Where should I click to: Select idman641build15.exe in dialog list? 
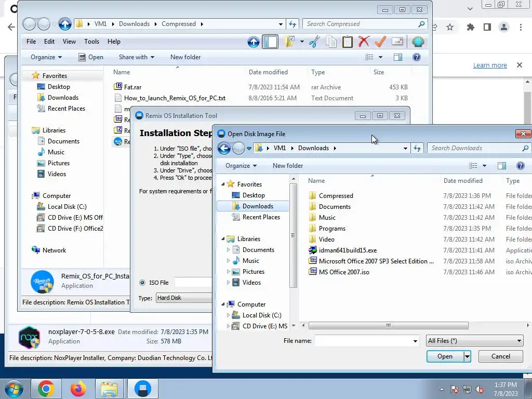(x=348, y=250)
